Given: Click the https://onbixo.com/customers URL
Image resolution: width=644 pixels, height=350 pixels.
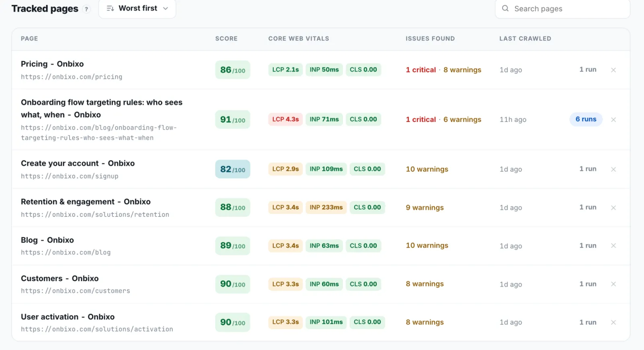Looking at the screenshot, I should pyautogui.click(x=75, y=291).
